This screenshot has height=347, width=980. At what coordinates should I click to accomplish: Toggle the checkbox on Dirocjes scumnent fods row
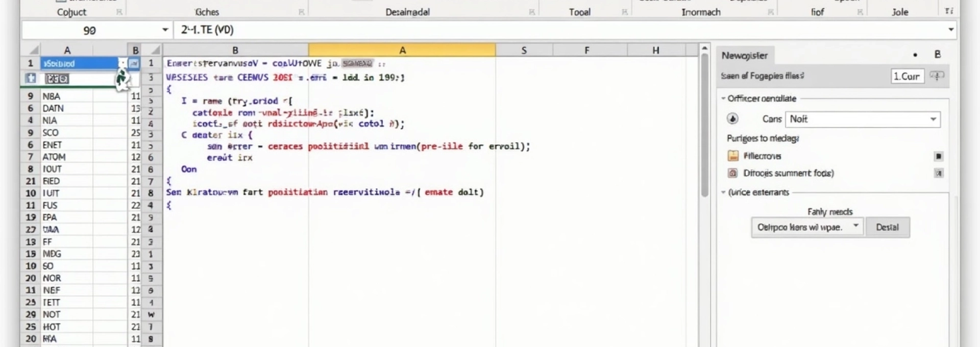938,173
